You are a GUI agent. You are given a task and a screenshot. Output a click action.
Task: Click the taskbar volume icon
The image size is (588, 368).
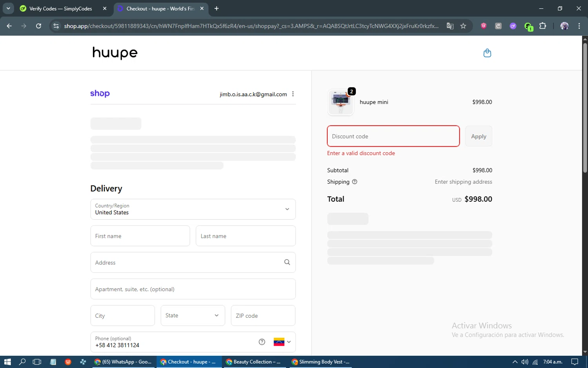coord(525,362)
